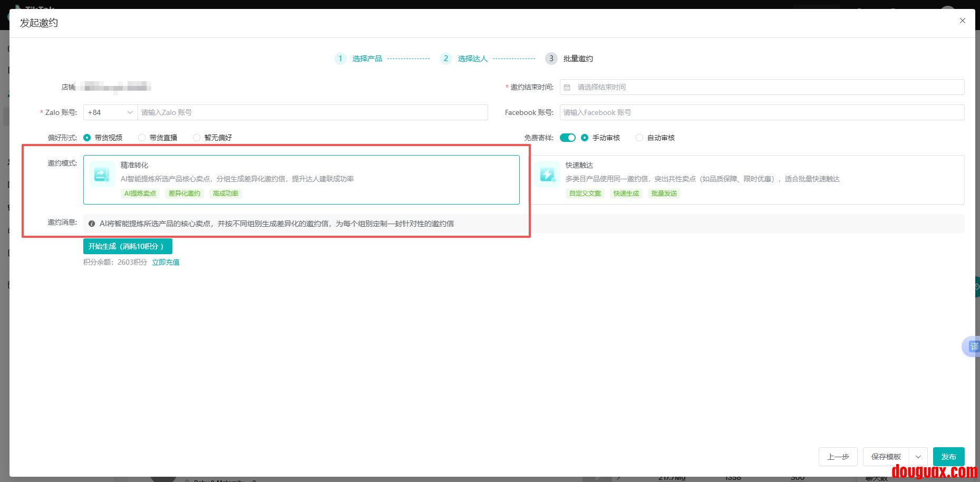The image size is (980, 482).
Task: Open the 邀约结束时间 date picker
Action: pos(762,87)
